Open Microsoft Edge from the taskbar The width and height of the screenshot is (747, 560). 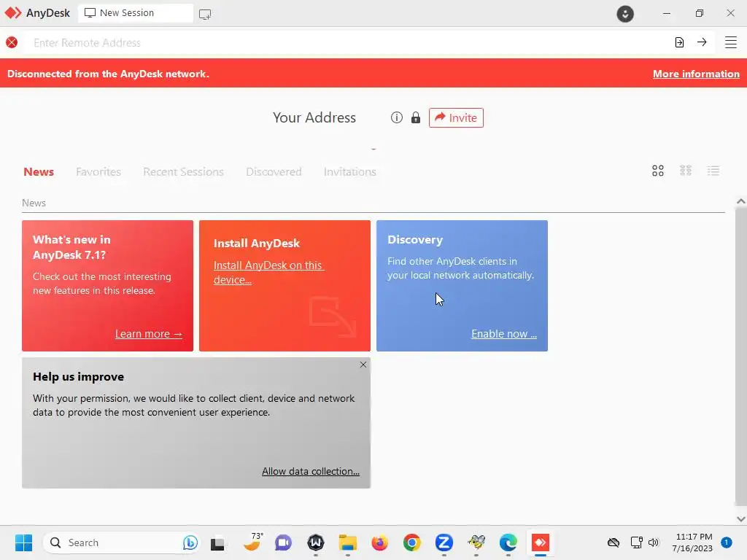508,542
